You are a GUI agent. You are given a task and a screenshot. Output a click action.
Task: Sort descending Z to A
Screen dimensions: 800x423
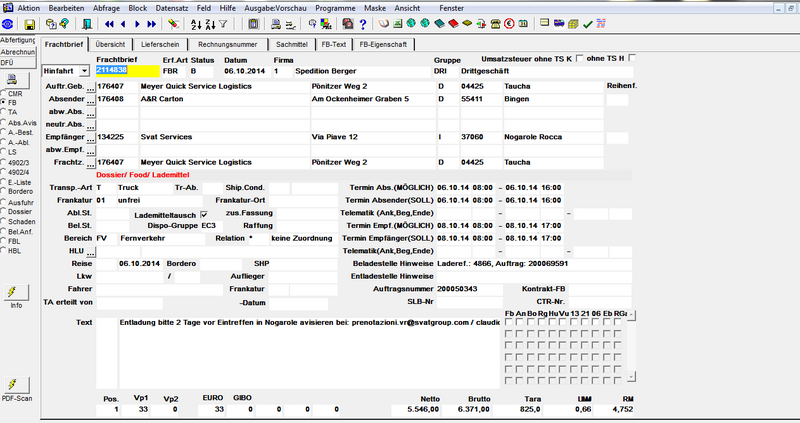[x=210, y=24]
